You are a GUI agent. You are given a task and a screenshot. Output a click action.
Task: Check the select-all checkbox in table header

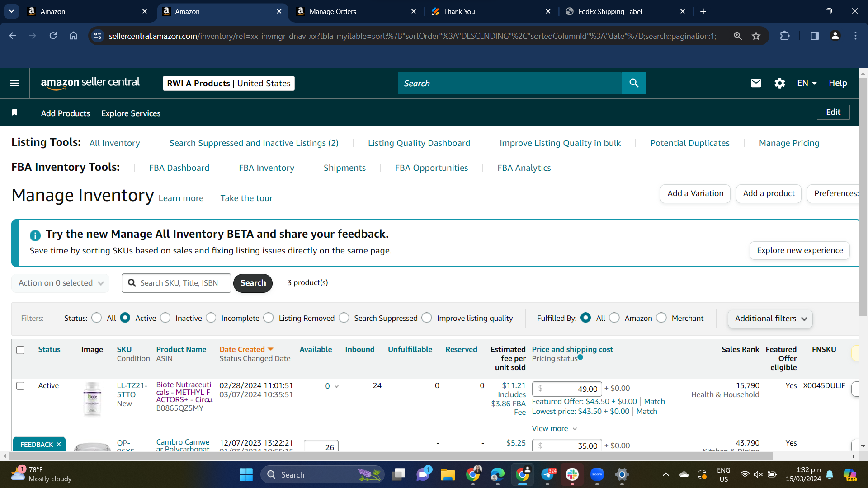click(x=20, y=350)
